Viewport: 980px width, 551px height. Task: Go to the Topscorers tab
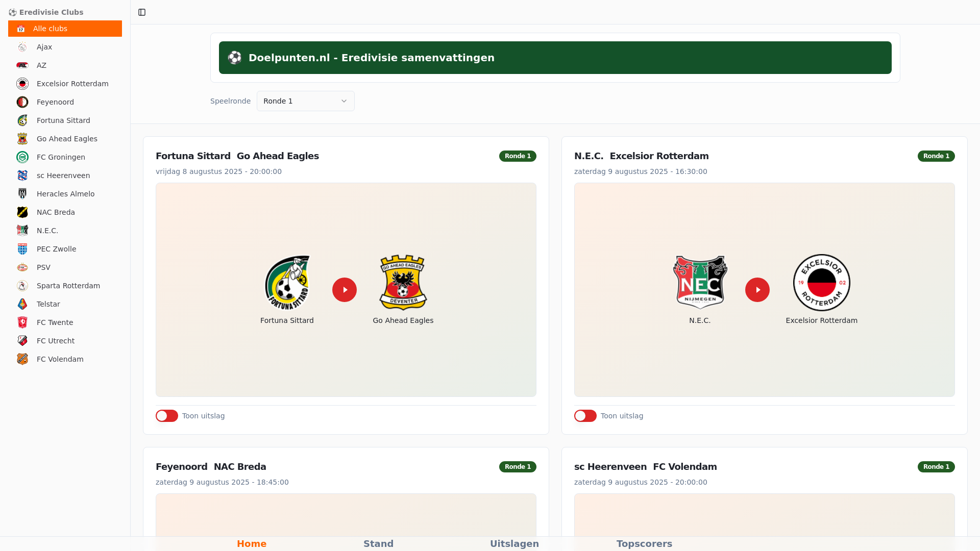[x=644, y=543]
